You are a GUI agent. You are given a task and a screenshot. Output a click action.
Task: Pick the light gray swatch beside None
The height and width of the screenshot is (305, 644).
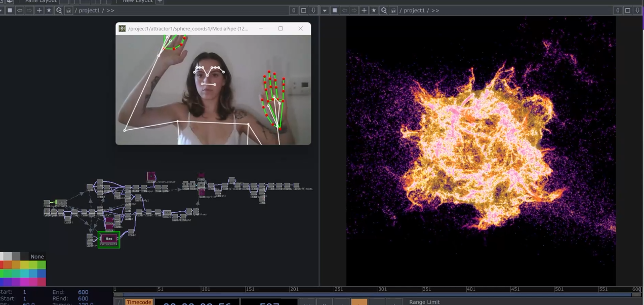pyautogui.click(x=7, y=256)
